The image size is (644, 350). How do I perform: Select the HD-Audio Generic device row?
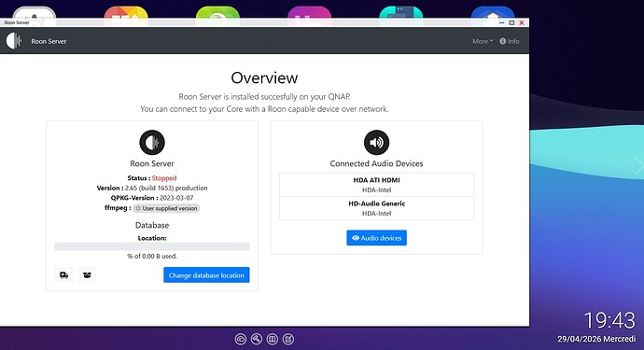click(x=376, y=208)
